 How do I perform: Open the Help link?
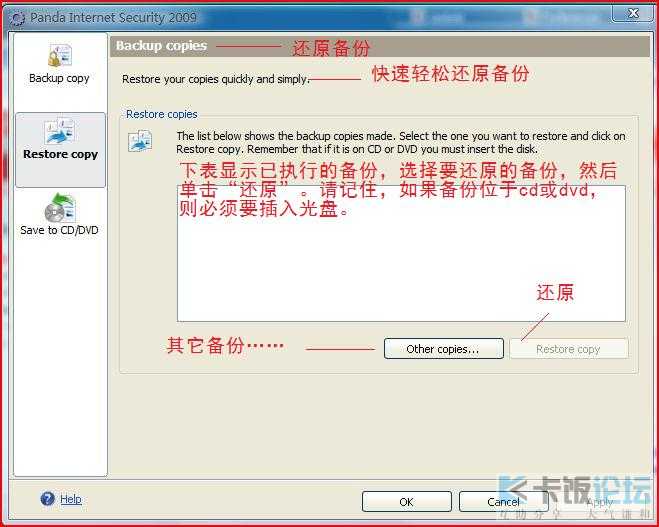71,499
